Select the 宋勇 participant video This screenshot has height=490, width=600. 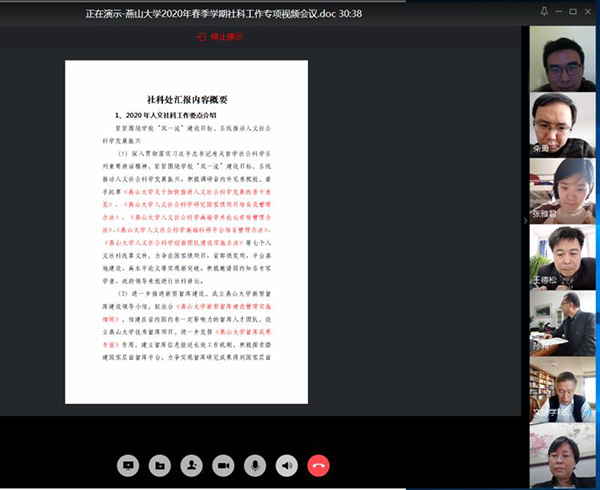pos(562,125)
